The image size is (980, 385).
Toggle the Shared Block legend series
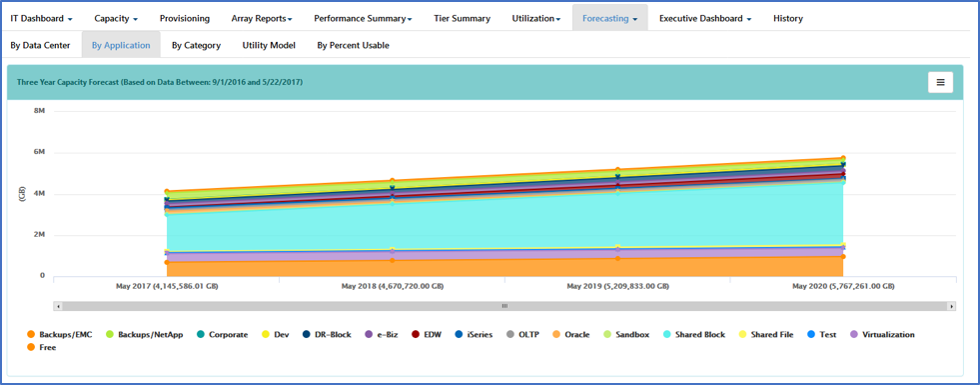pyautogui.click(x=693, y=335)
